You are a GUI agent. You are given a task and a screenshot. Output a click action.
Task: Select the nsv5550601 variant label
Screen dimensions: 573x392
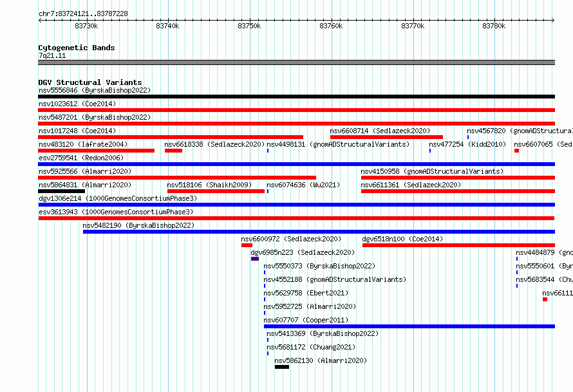[544, 266]
